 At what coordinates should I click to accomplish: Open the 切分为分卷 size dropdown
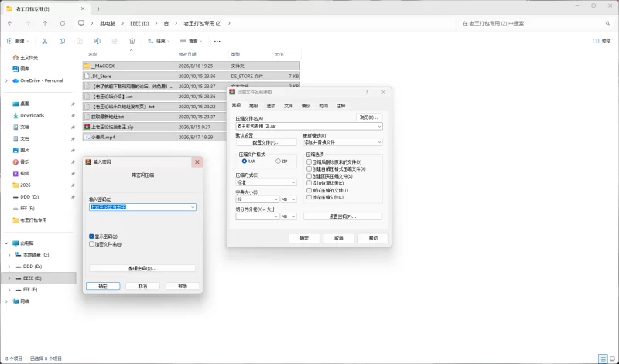pyautogui.click(x=276, y=216)
